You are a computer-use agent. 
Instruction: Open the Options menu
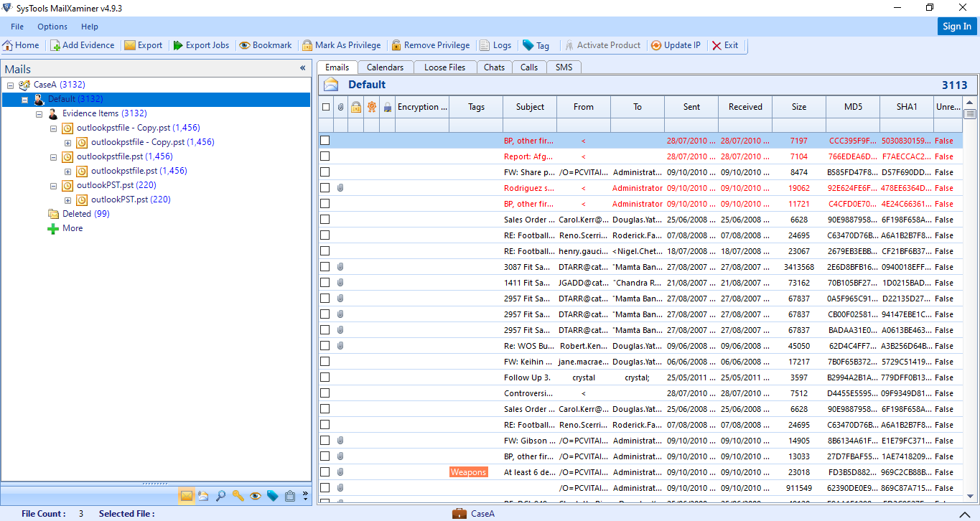click(52, 27)
